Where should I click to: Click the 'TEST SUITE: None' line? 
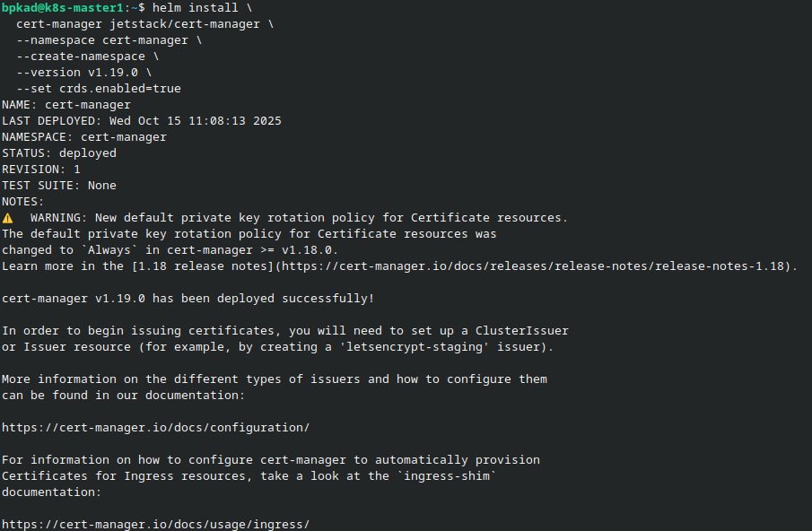click(59, 186)
